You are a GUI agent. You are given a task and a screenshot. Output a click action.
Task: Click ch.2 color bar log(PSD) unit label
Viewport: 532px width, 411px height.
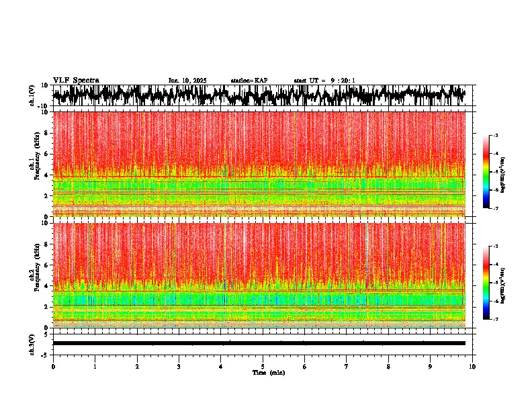pos(503,285)
